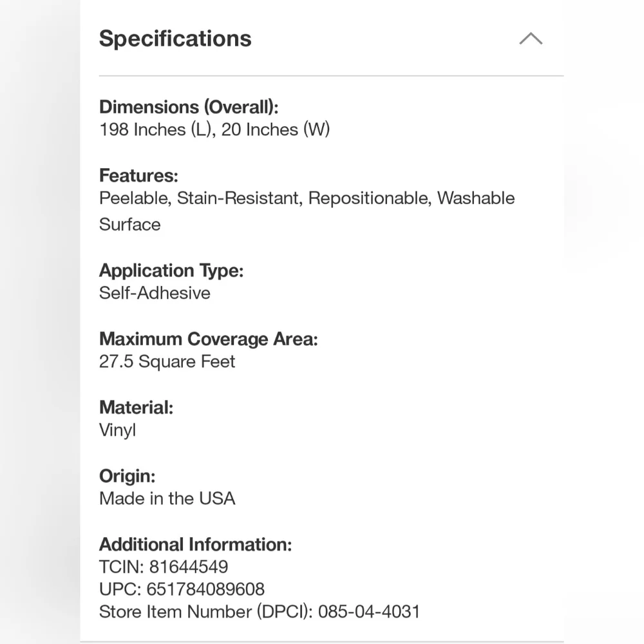Image resolution: width=644 pixels, height=644 pixels.
Task: Click the TCIN number 81644549
Action: (x=189, y=567)
